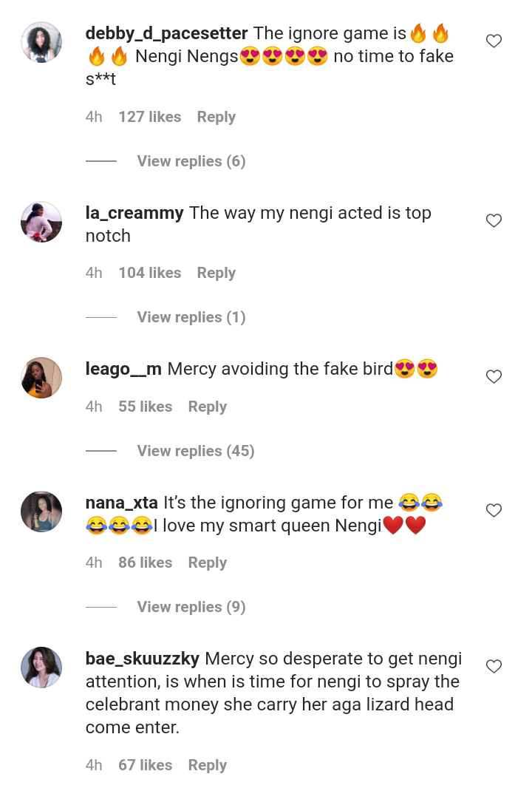Image resolution: width=532 pixels, height=788 pixels.
Task: Tap the heart on la_creammy's comment
Action: click(494, 220)
